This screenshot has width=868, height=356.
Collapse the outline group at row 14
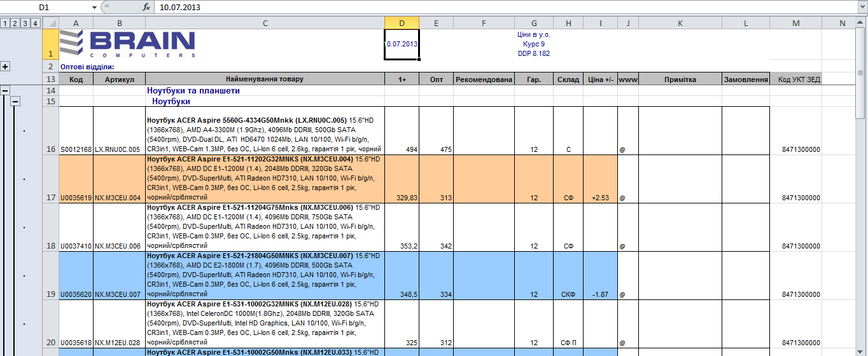click(x=5, y=91)
